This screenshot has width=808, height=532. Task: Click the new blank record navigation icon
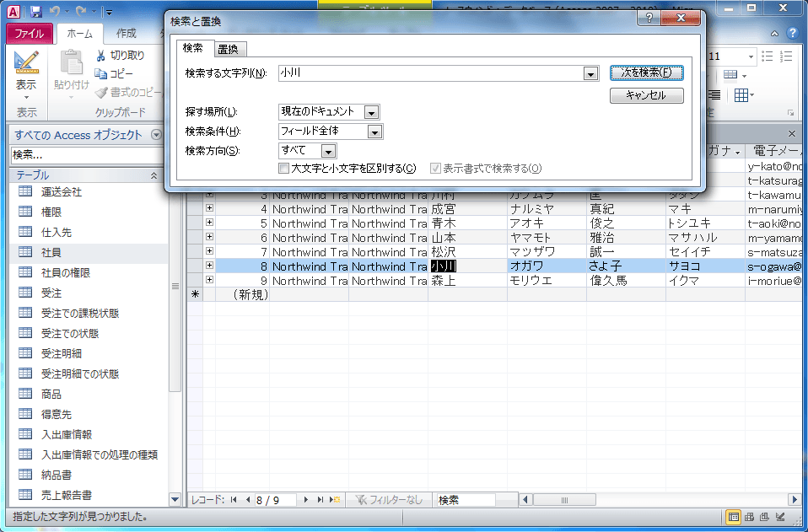click(x=335, y=500)
